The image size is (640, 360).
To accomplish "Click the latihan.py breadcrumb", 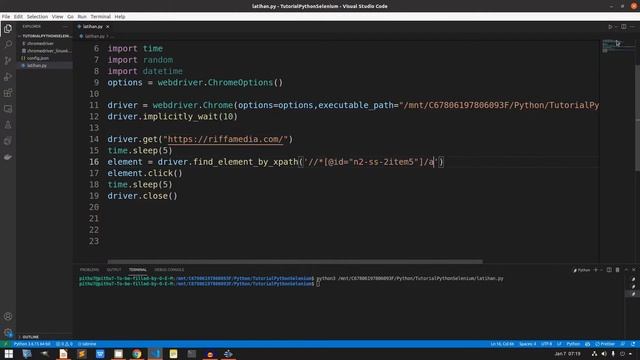I will 94,36.
